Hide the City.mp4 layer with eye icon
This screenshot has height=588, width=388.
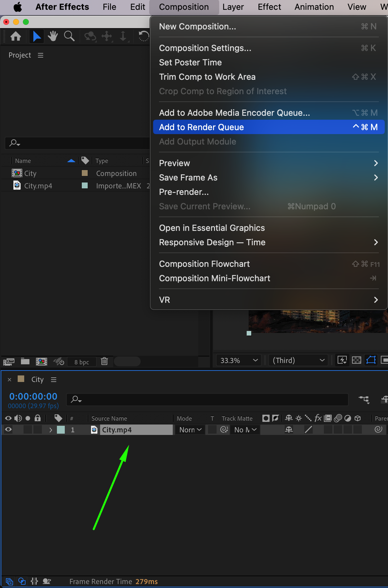click(x=9, y=430)
